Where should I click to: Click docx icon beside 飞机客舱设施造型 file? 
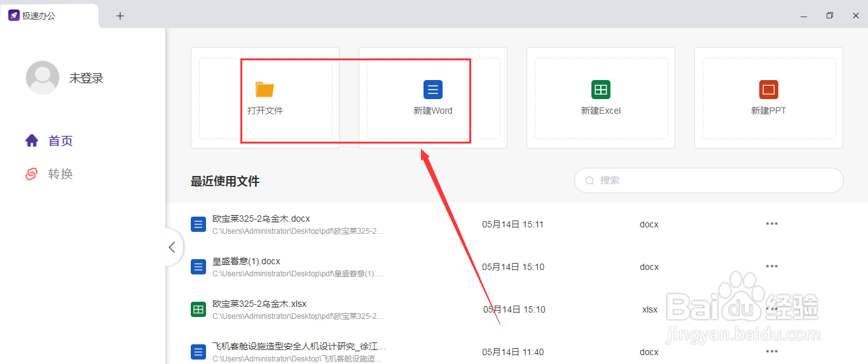pos(198,352)
